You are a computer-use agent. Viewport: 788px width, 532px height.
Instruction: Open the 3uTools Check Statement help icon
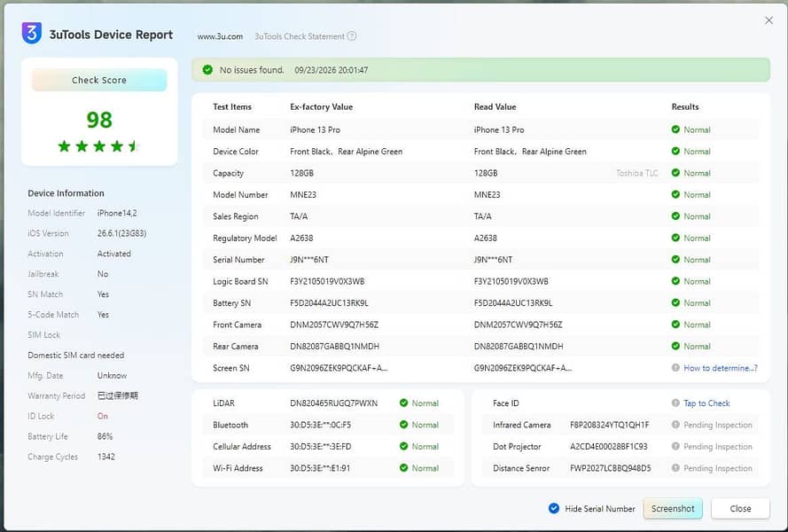click(x=352, y=36)
